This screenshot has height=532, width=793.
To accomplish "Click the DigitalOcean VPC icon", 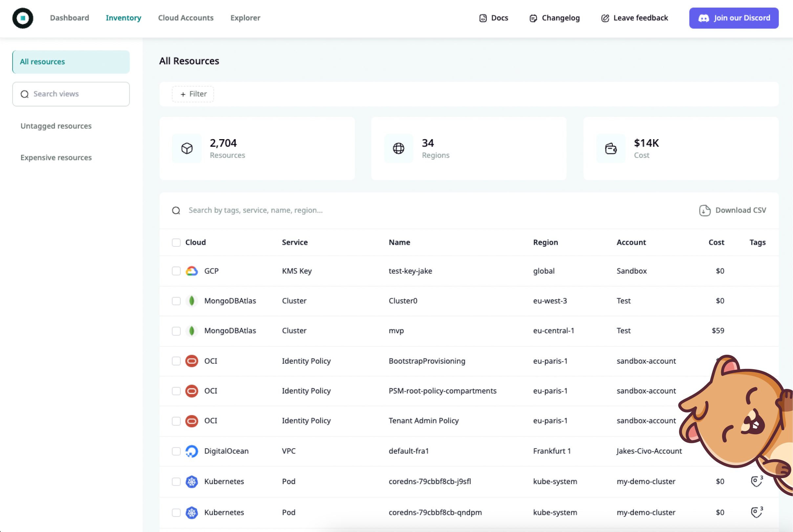I will coord(191,451).
